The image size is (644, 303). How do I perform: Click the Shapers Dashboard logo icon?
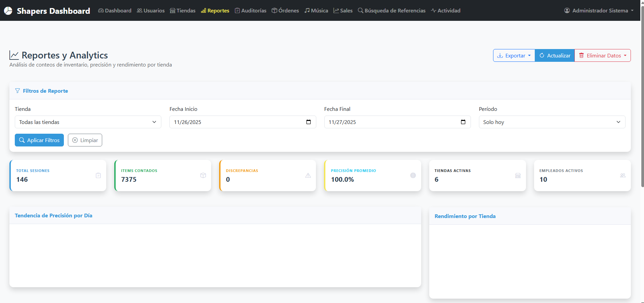click(8, 11)
